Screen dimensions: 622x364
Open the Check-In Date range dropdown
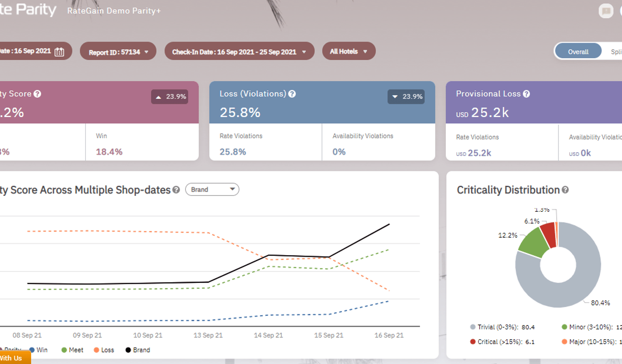(x=239, y=51)
